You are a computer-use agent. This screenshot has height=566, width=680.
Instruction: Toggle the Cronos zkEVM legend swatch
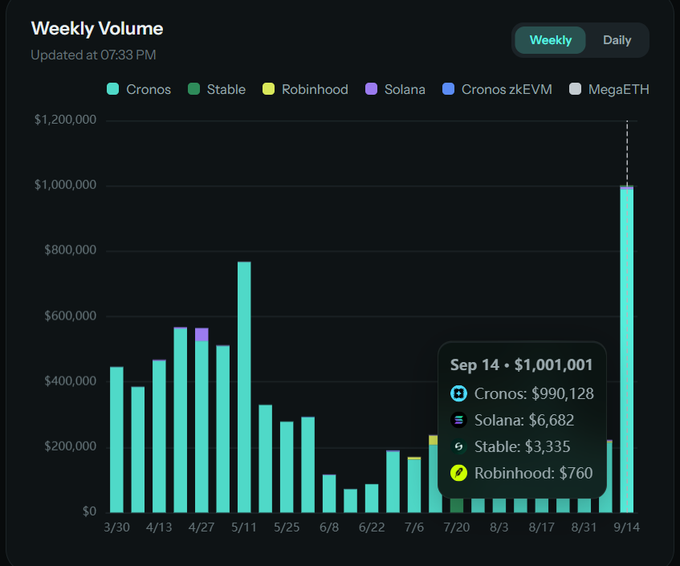pyautogui.click(x=448, y=89)
